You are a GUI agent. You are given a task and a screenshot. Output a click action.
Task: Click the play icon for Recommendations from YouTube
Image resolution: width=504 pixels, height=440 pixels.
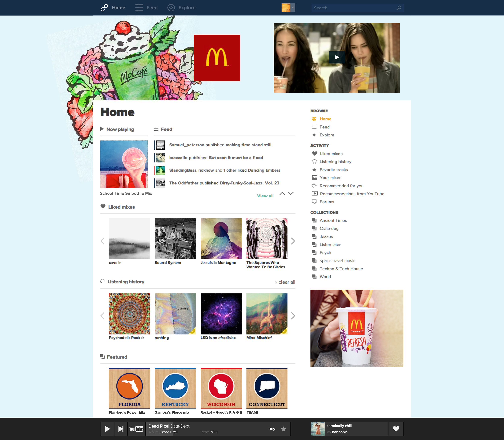tap(314, 193)
